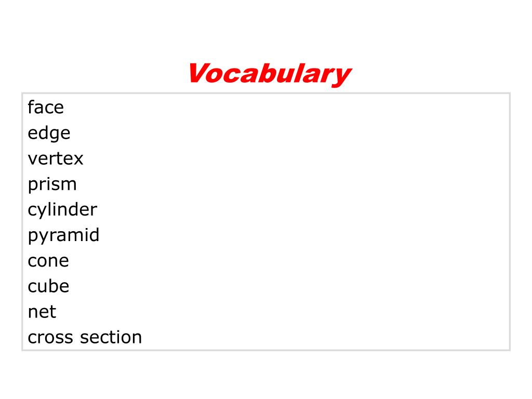
Task: Click the vocabulary term vertex
Action: pos(56,159)
